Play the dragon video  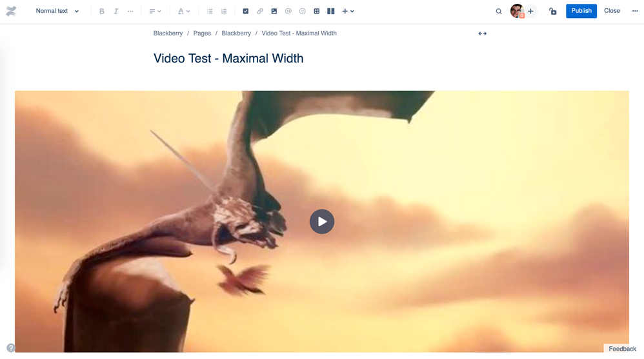point(321,222)
